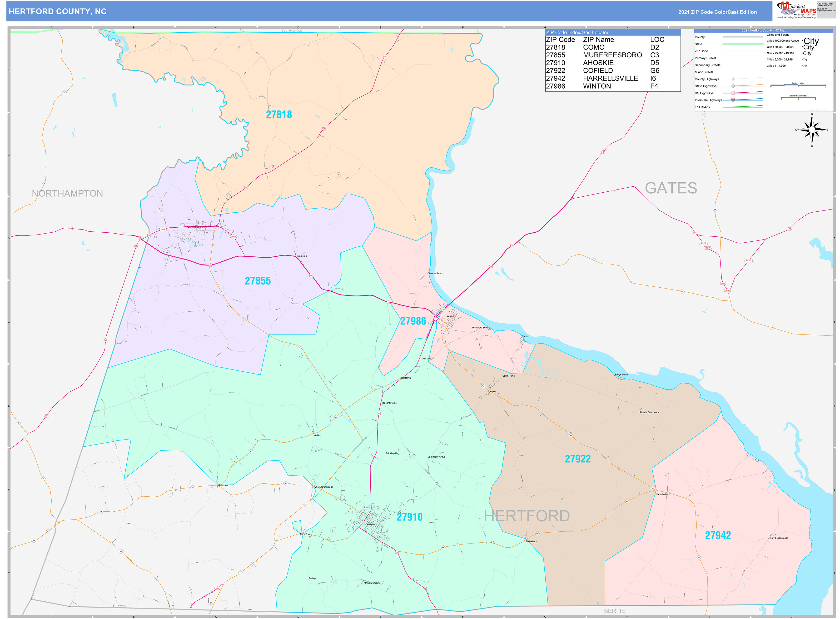Toggle the Primary Streets legend entry

point(706,58)
